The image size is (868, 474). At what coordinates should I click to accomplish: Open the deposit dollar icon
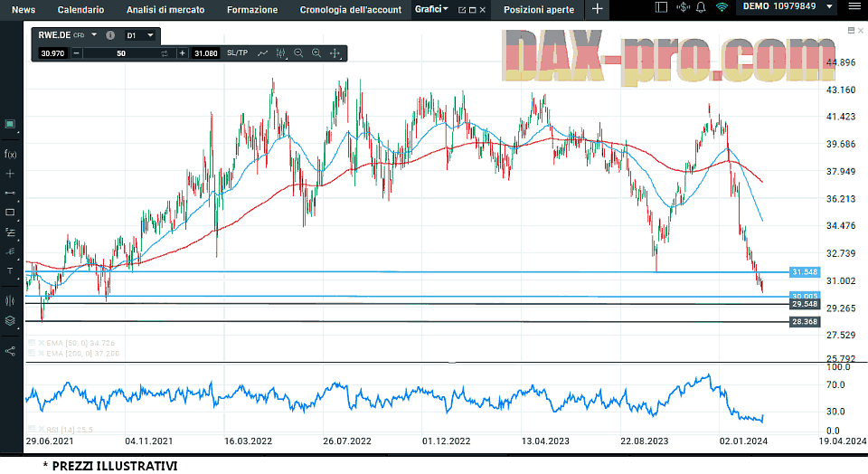684,7
